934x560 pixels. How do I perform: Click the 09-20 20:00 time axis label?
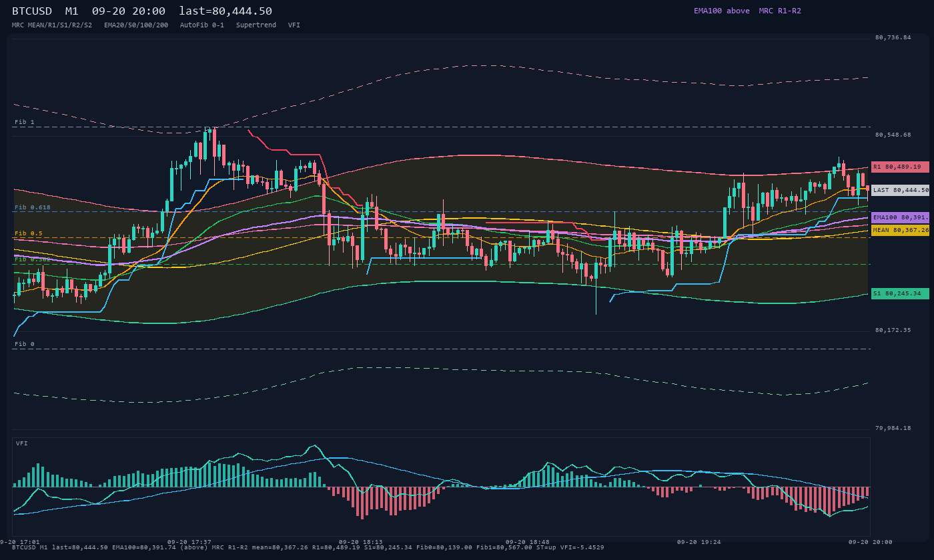tap(870, 542)
